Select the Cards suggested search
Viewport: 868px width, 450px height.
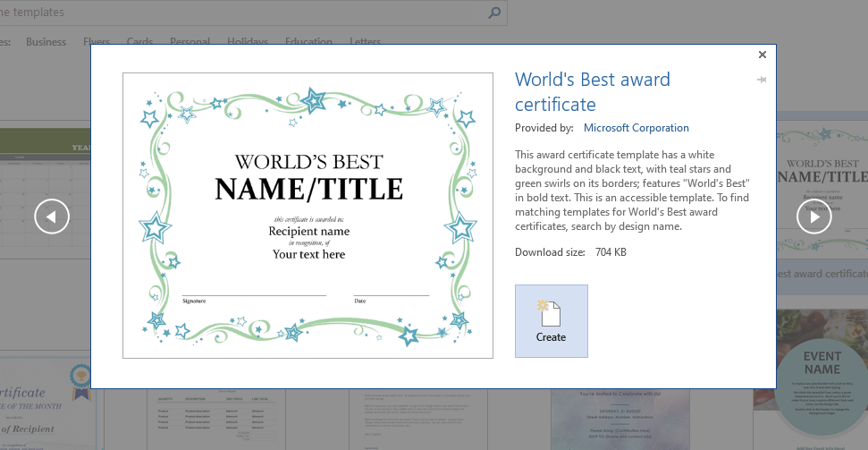139,42
